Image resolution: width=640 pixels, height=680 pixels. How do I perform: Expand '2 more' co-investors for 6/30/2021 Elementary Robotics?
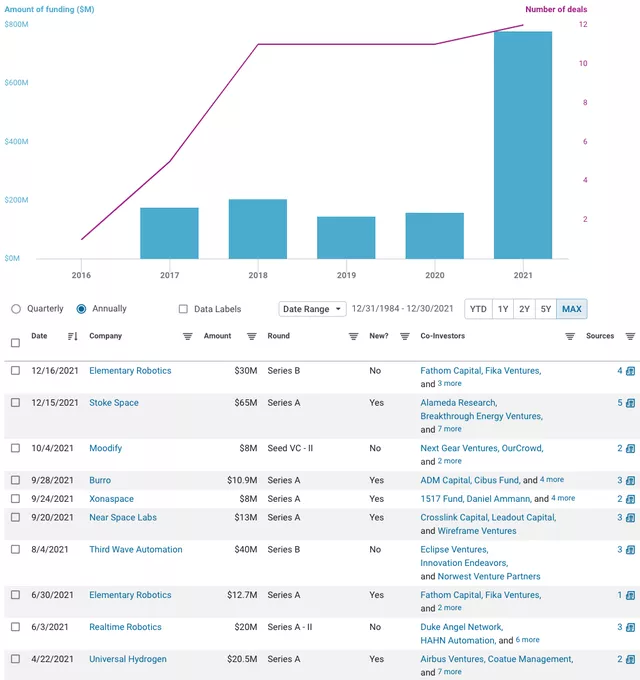click(x=449, y=608)
